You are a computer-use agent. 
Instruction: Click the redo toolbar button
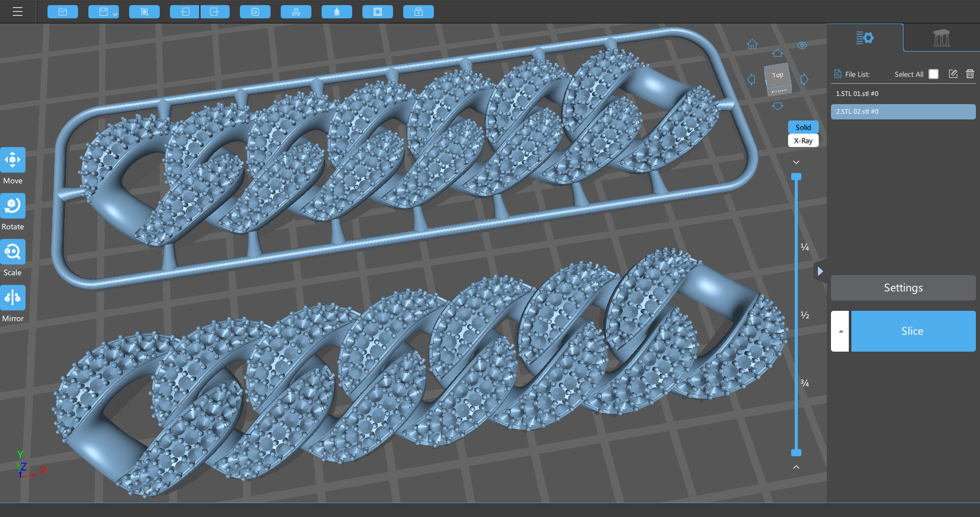[215, 12]
